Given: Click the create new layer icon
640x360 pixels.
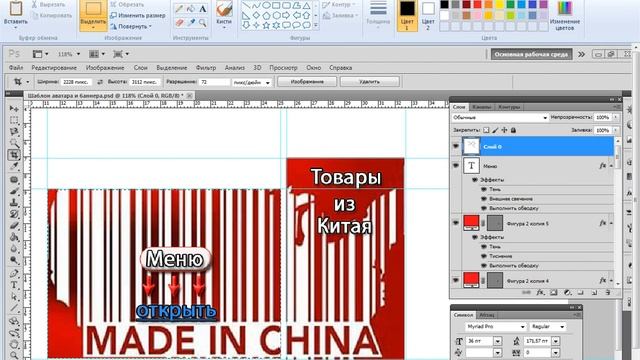Looking at the screenshot, I should [594, 293].
